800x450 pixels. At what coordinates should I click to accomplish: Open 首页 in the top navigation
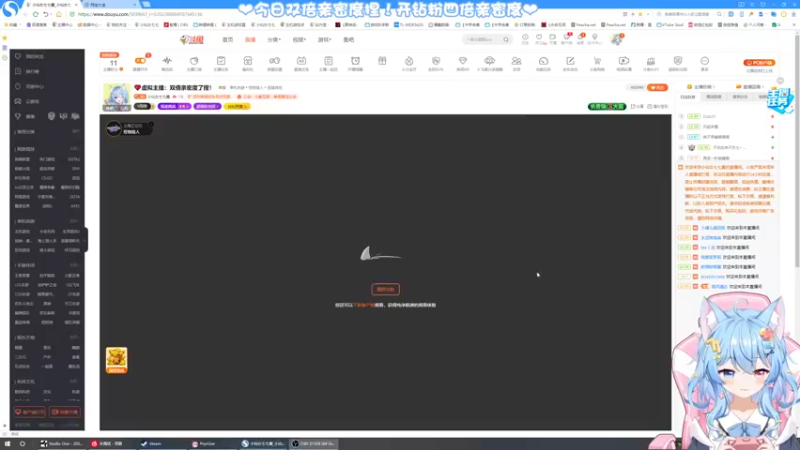228,39
